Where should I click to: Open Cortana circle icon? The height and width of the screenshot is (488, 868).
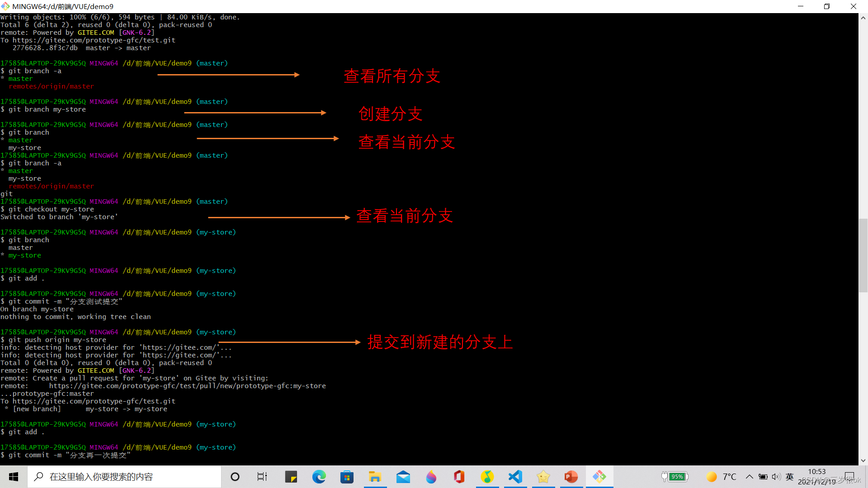pyautogui.click(x=235, y=477)
